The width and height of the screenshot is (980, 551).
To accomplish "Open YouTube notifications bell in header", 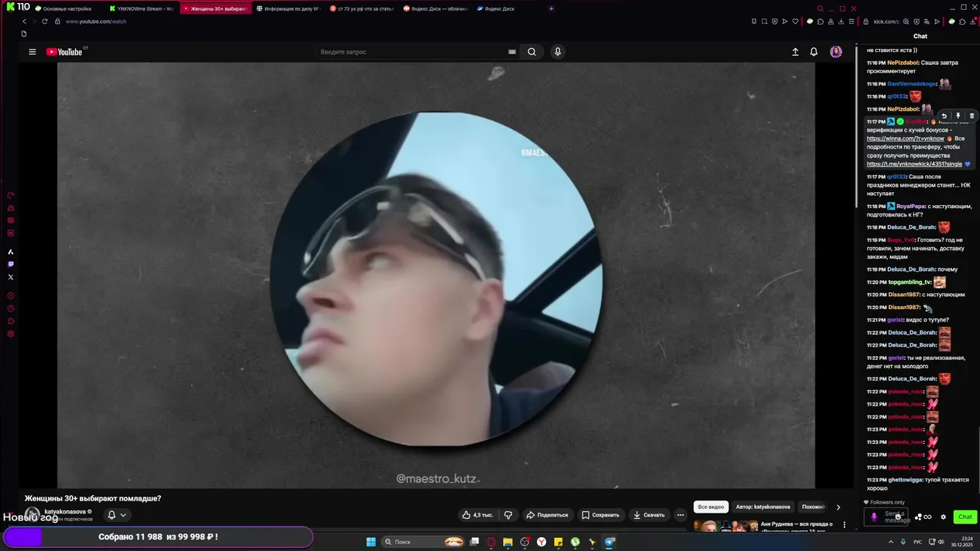I will click(x=814, y=52).
